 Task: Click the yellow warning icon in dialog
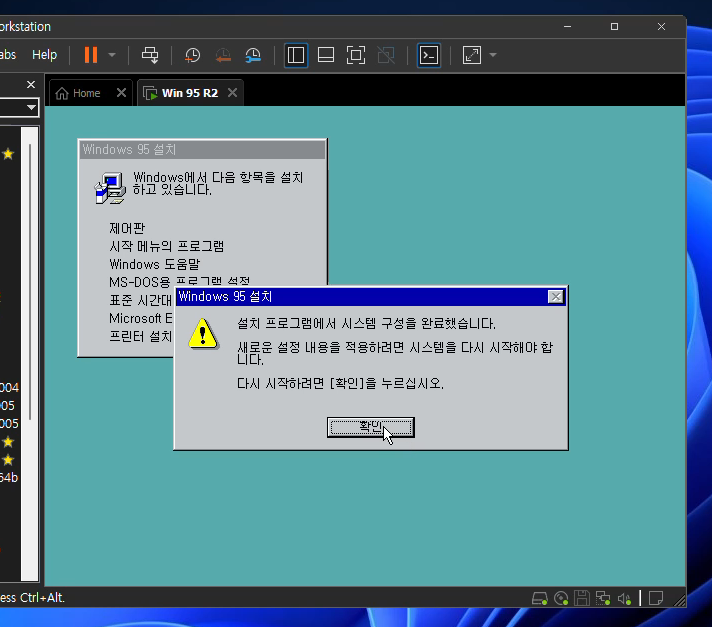point(203,334)
